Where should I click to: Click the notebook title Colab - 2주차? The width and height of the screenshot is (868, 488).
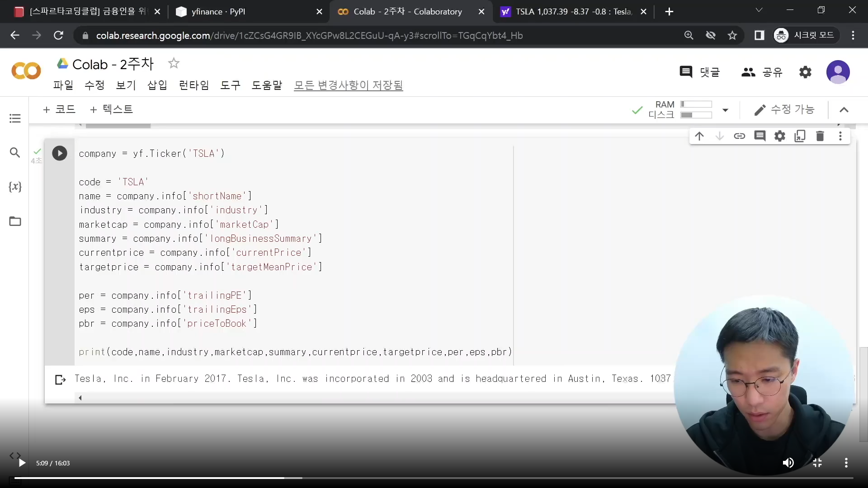(113, 64)
